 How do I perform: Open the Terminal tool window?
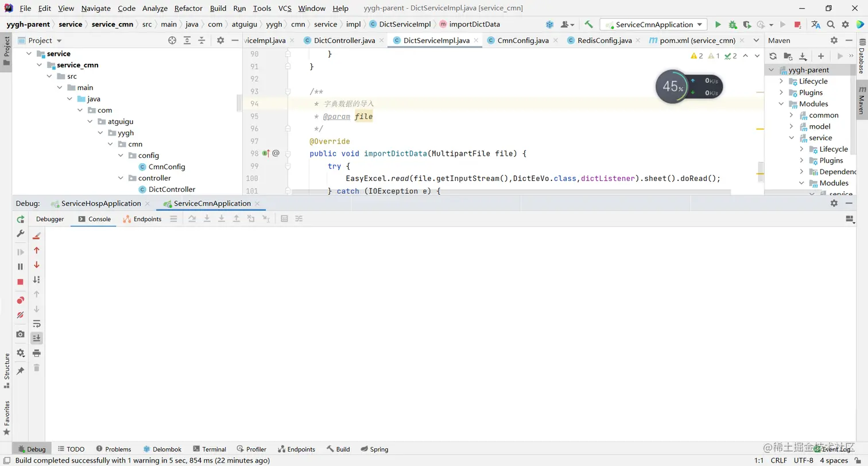(x=210, y=449)
